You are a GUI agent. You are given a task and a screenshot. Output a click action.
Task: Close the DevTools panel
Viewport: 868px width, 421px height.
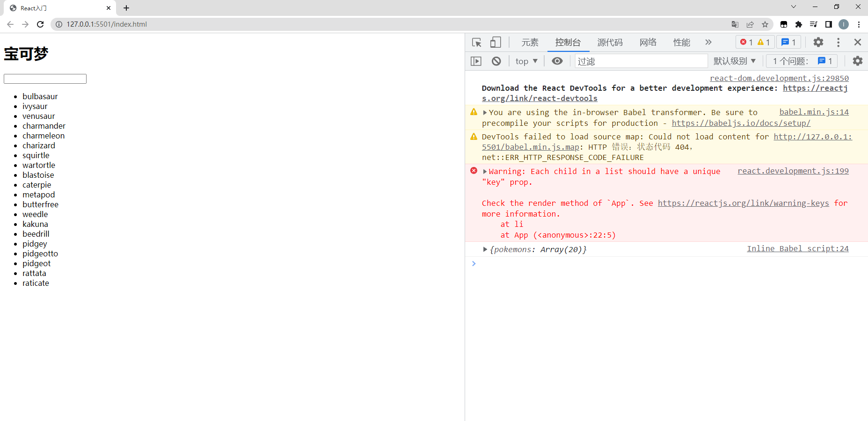point(857,42)
